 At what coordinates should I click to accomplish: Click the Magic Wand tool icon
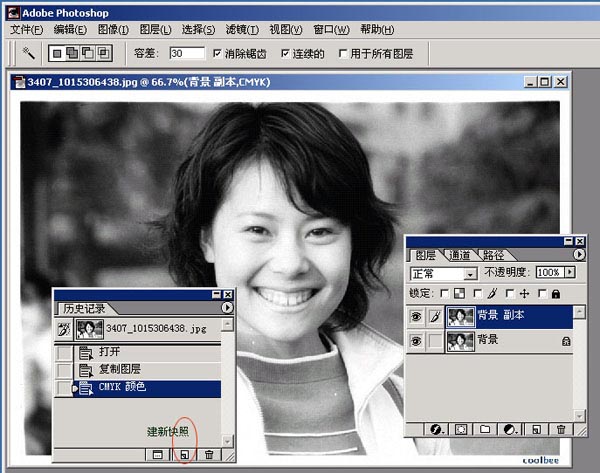point(27,52)
